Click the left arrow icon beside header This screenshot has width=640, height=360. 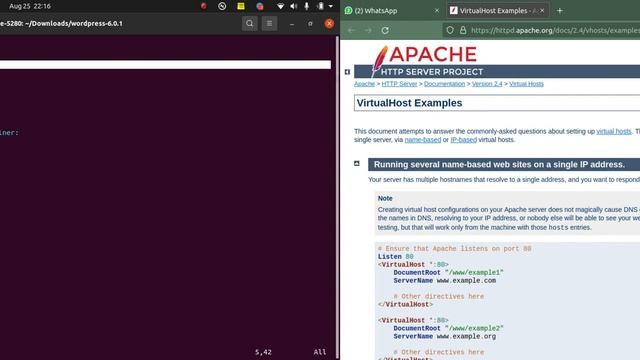pos(347,72)
